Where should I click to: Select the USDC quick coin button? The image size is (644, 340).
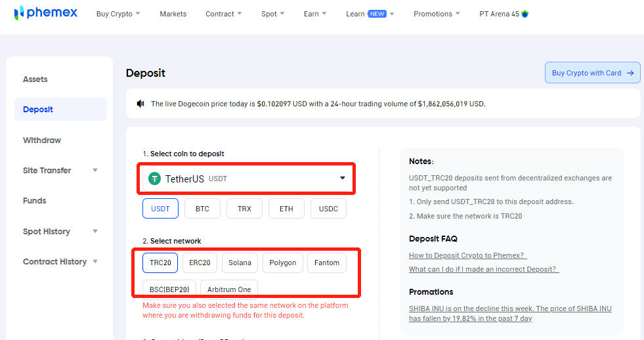329,209
